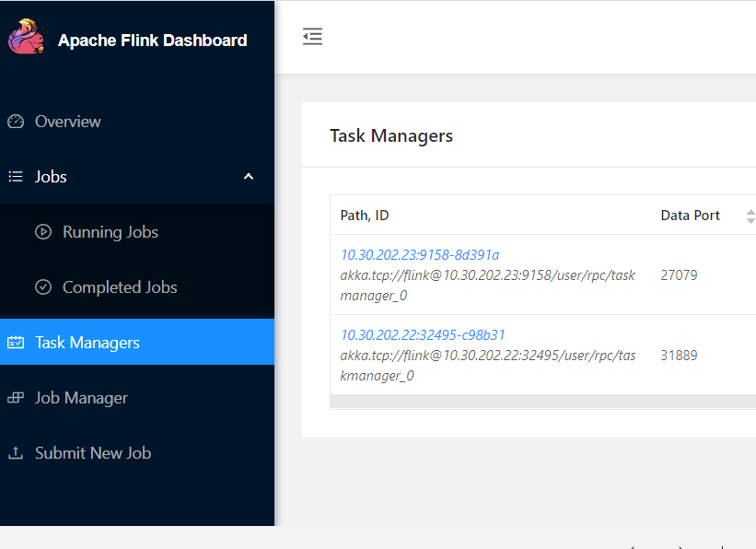Click the table horizontal scrollbar
Viewport: 756px width, 549px height.
tap(543, 401)
